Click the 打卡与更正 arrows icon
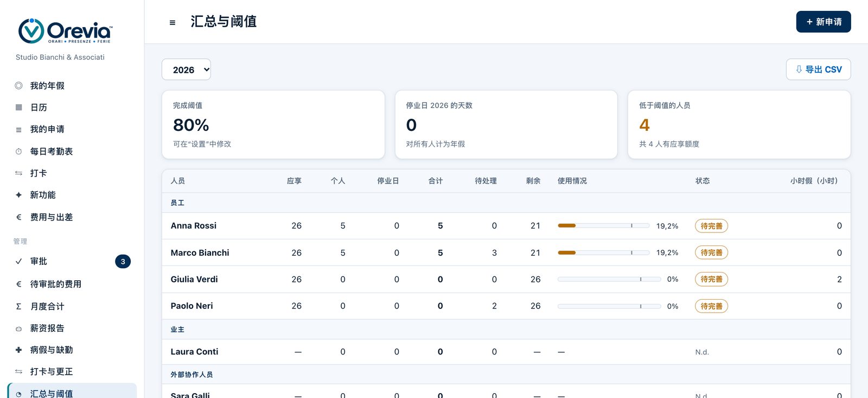This screenshot has height=398, width=868. [18, 372]
